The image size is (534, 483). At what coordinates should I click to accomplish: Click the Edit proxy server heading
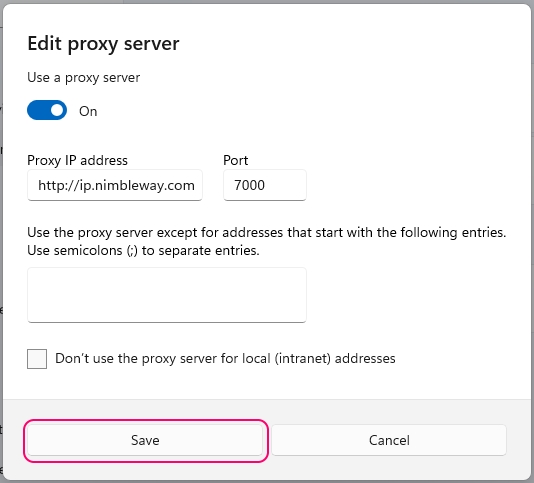103,44
